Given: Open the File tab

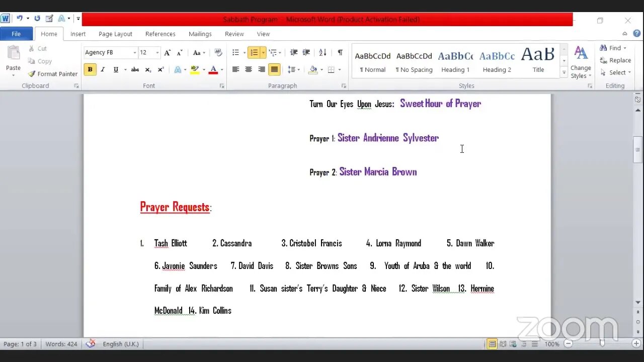Looking at the screenshot, I should (16, 34).
